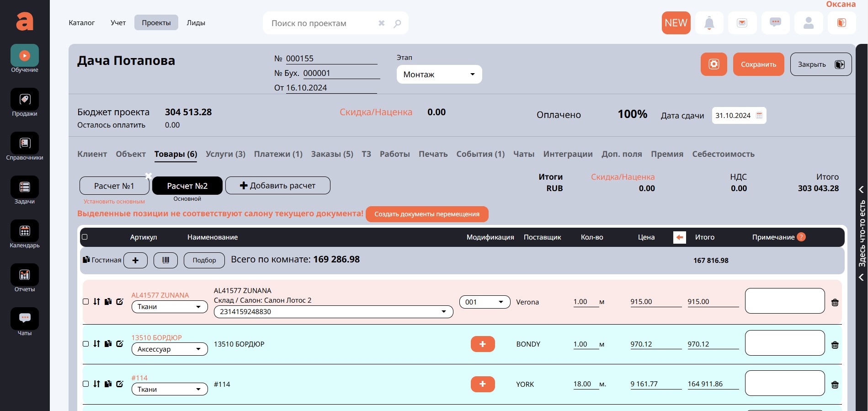
Task: Open the notifications bell icon
Action: 709,23
